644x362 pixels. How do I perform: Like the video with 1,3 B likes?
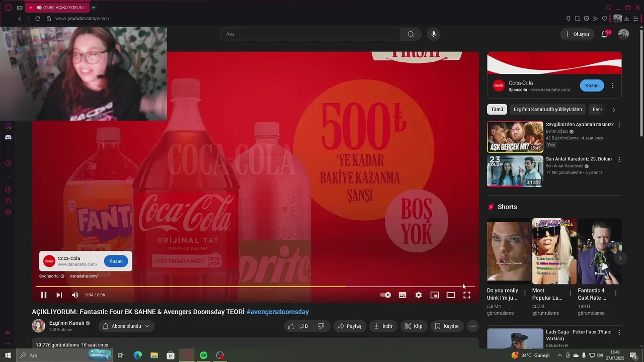pyautogui.click(x=298, y=326)
